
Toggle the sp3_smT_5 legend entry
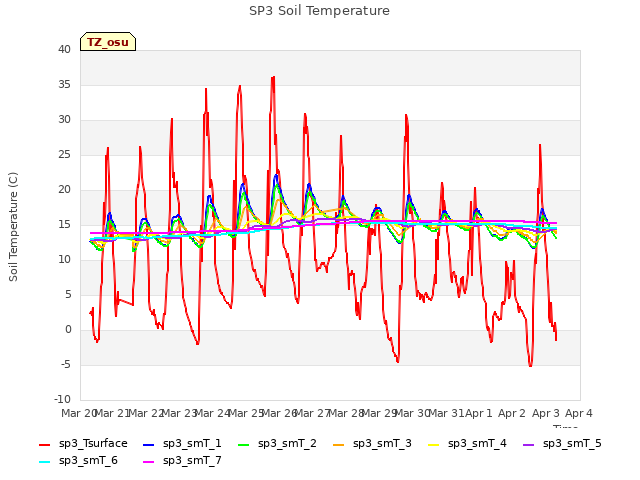(562, 444)
